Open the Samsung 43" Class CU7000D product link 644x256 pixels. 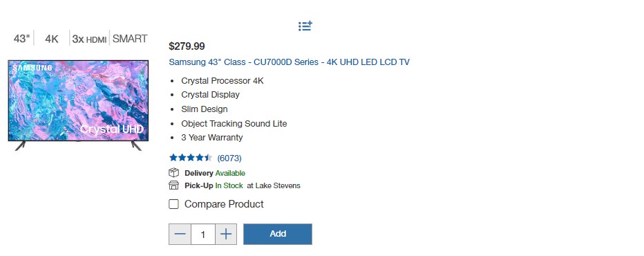click(289, 62)
